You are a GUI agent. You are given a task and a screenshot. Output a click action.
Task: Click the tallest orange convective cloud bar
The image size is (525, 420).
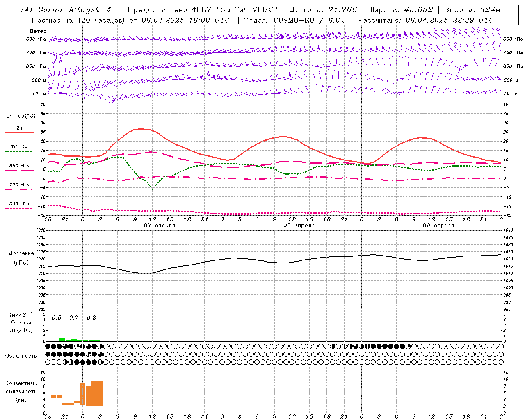coord(97,394)
